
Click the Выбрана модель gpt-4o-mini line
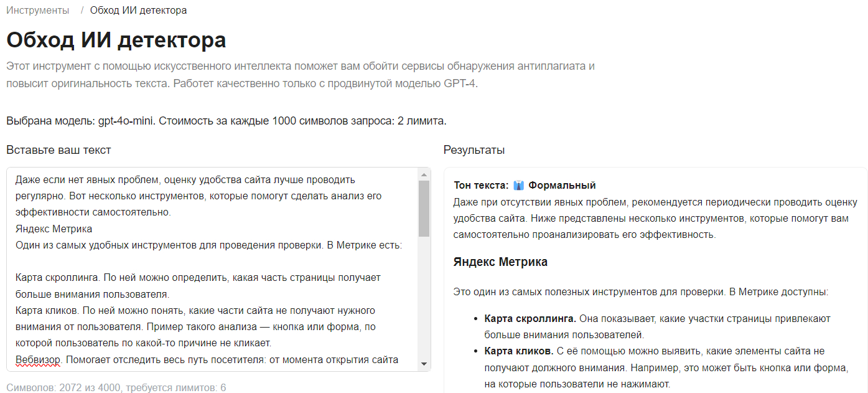[x=226, y=121]
